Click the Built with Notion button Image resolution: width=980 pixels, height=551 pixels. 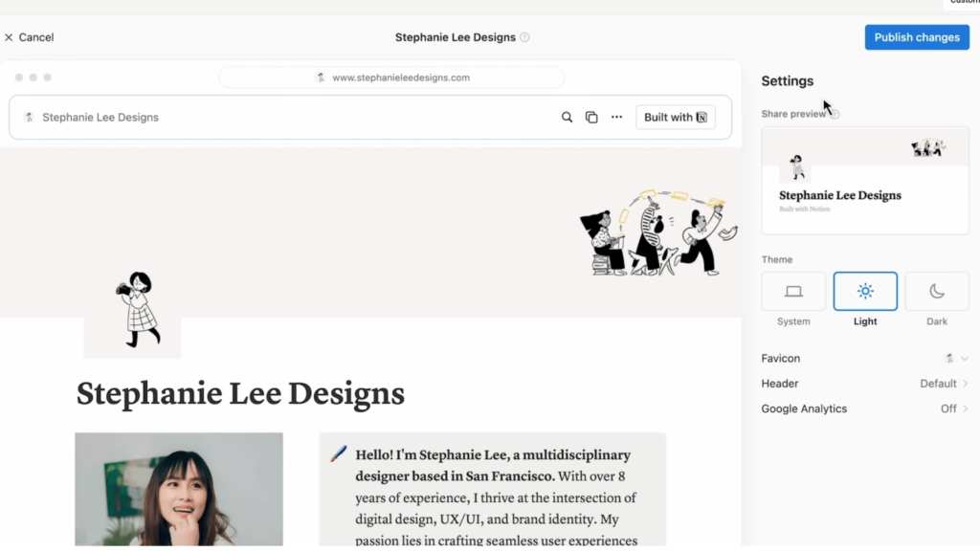[675, 118]
